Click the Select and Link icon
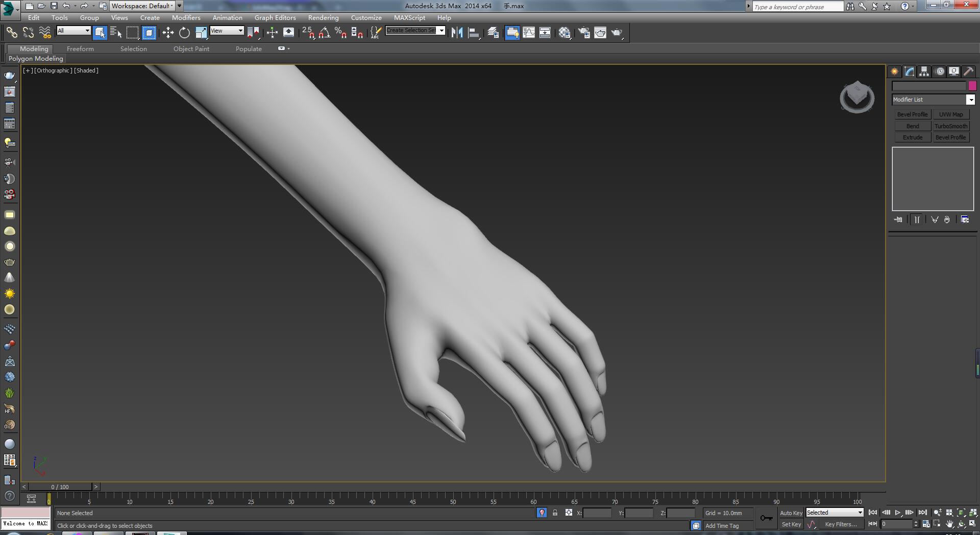The image size is (980, 535). pyautogui.click(x=11, y=33)
